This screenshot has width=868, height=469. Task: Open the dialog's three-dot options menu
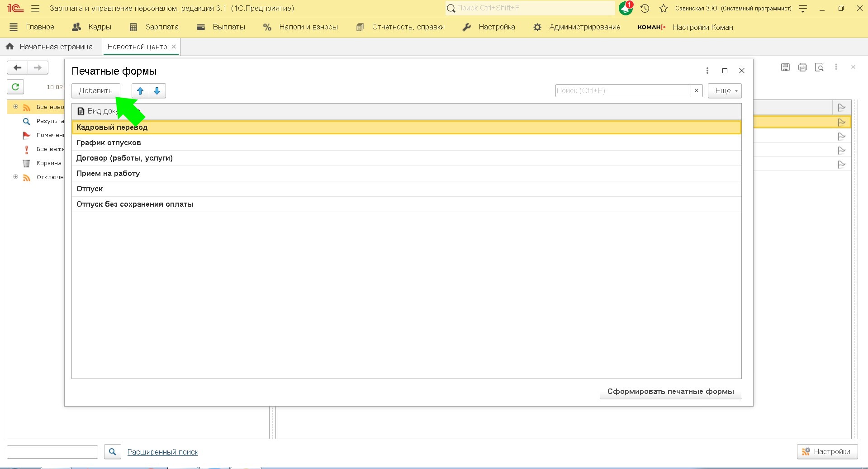click(x=707, y=71)
